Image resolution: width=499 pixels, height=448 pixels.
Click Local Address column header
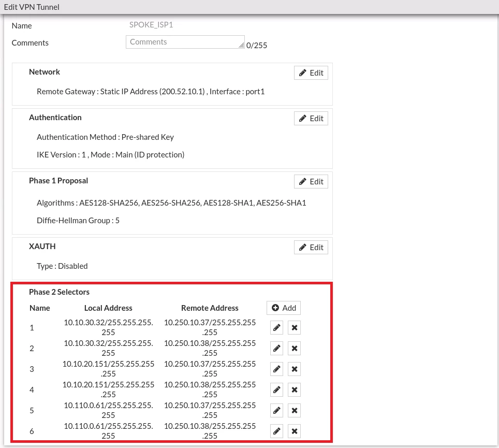pyautogui.click(x=108, y=308)
